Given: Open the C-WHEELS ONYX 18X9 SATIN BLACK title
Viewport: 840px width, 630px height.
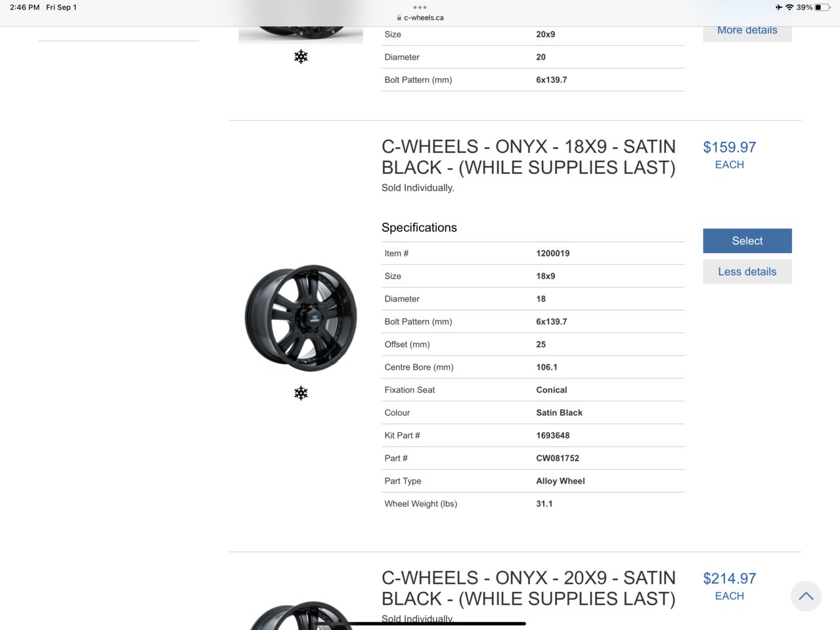Looking at the screenshot, I should click(x=528, y=157).
